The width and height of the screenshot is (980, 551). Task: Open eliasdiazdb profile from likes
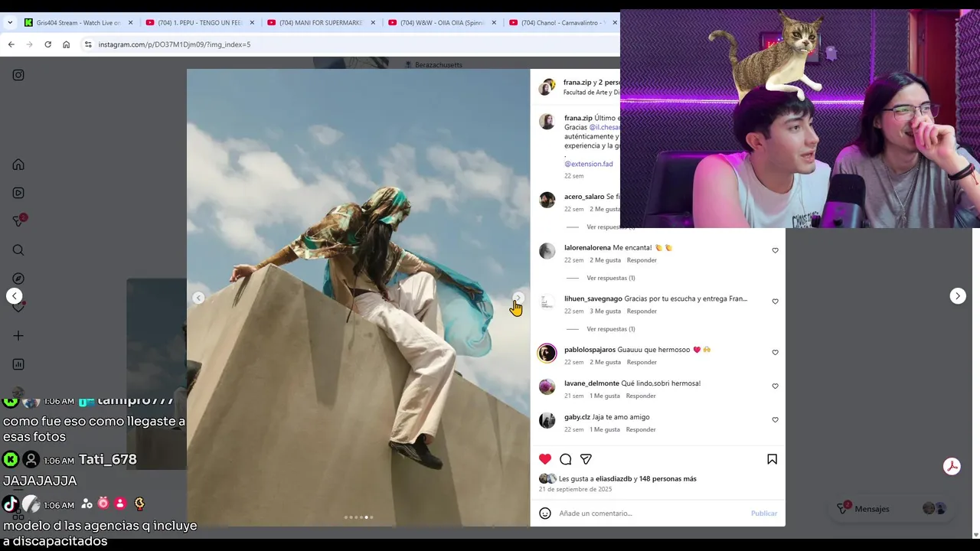614,479
